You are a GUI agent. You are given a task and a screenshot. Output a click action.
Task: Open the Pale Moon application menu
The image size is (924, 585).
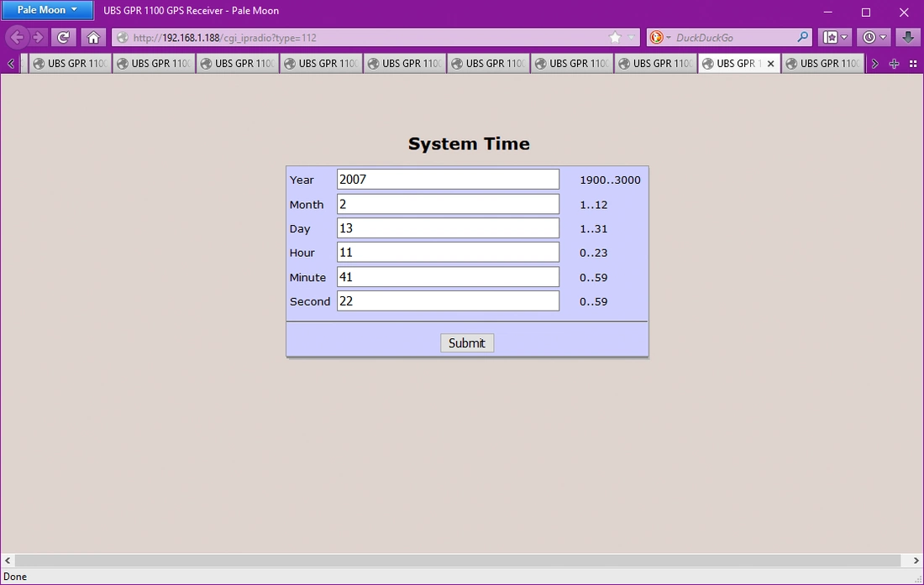(47, 10)
